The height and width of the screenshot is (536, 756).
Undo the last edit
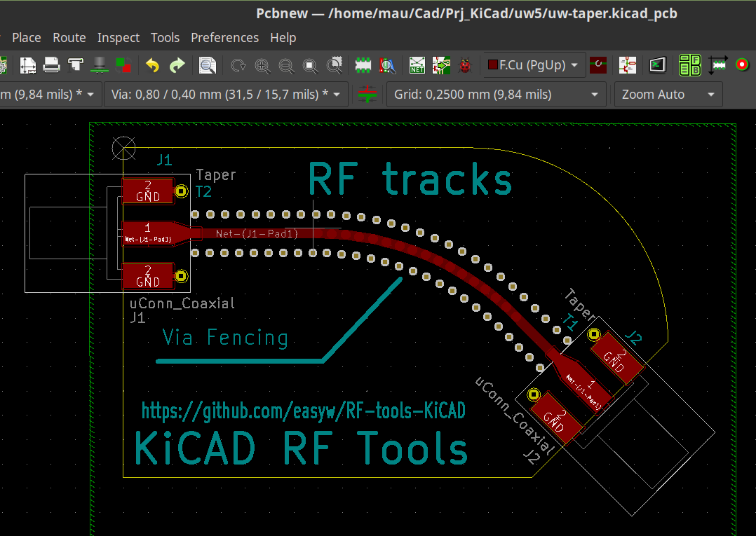(152, 66)
